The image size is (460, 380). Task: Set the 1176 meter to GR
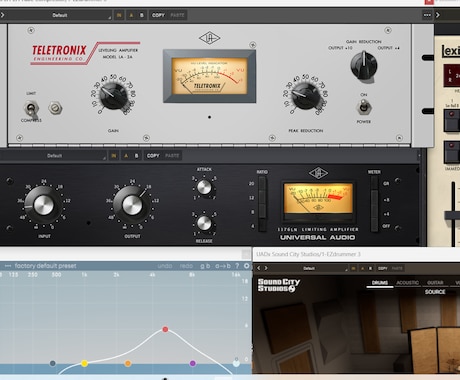tap(374, 183)
